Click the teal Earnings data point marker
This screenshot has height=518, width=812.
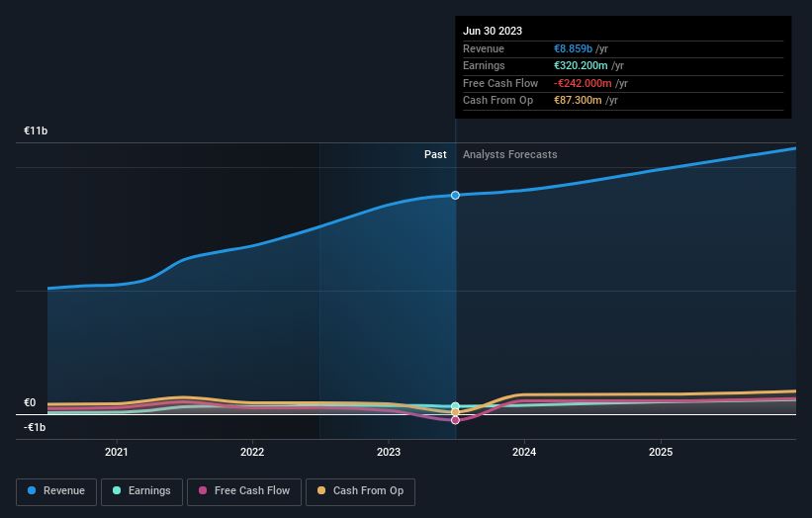[455, 406]
